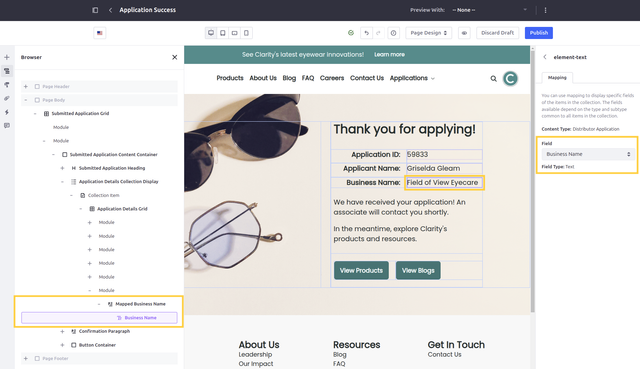Select the tablet viewport icon

(x=222, y=33)
